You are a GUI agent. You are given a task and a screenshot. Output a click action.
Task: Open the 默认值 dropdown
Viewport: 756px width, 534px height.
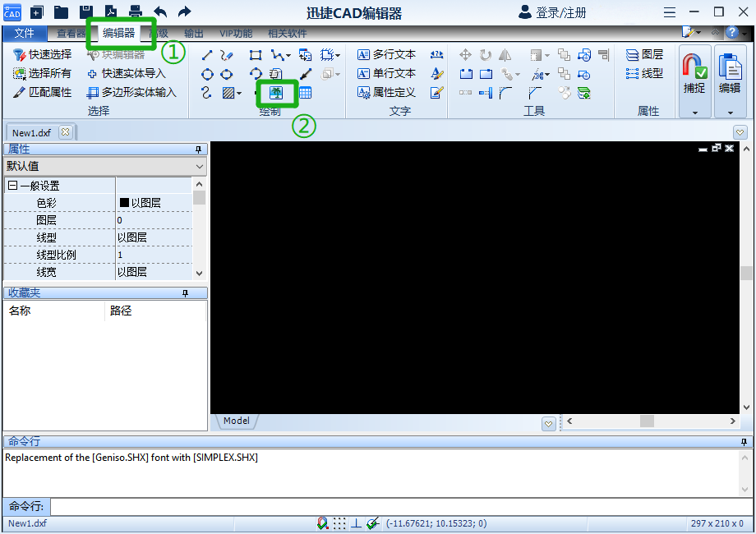point(200,167)
